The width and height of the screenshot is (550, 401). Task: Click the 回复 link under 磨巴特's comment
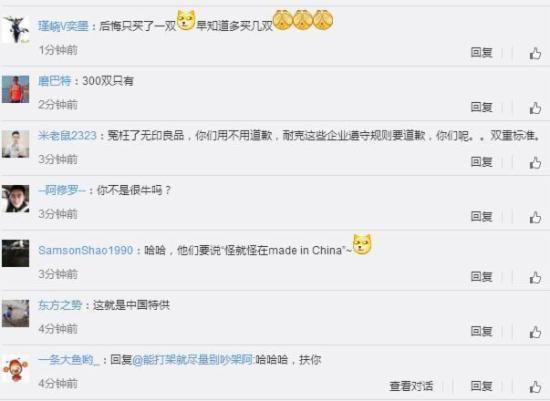482,107
